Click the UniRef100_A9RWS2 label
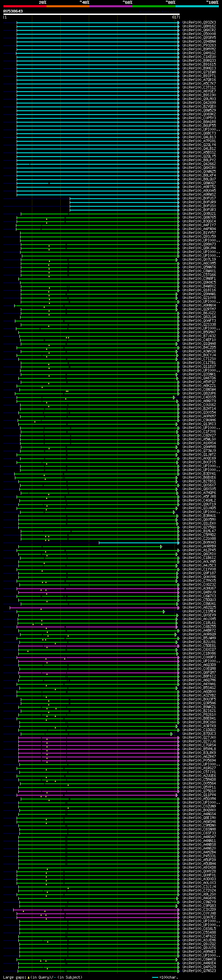The image size is (222, 980). point(199,194)
